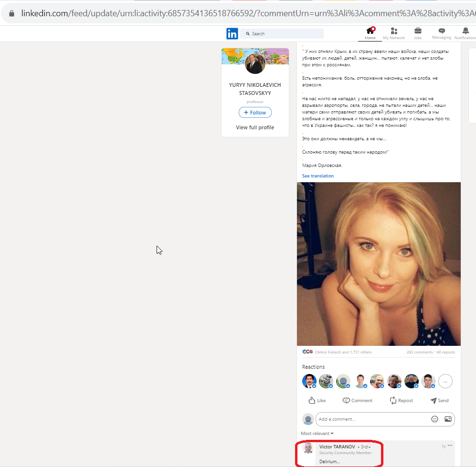Open Messaging

coord(442,34)
